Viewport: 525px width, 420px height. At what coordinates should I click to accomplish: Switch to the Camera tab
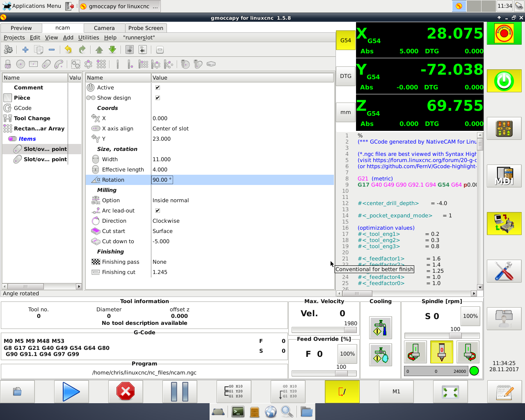(x=104, y=28)
